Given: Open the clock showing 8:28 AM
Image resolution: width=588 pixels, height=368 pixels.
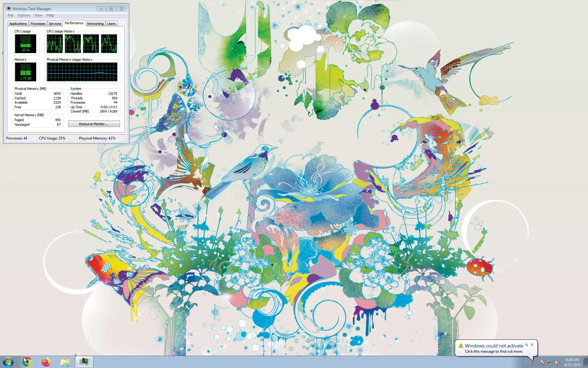Looking at the screenshot, I should pyautogui.click(x=572, y=362).
